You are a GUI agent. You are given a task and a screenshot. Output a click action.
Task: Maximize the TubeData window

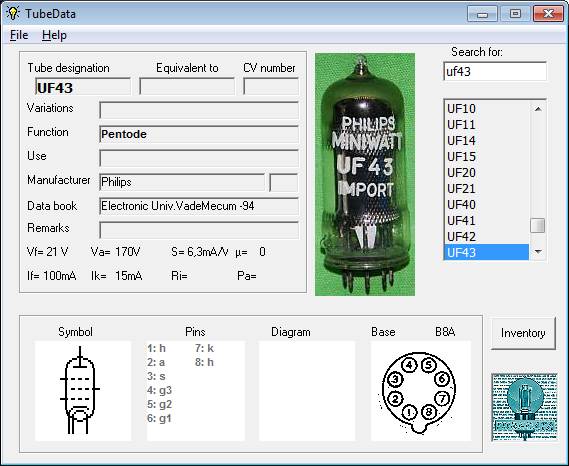515,14
